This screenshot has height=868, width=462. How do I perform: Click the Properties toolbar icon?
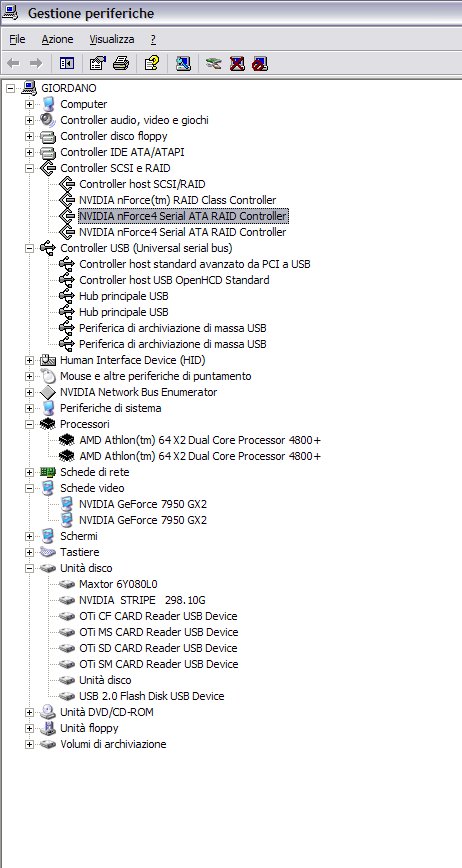click(x=97, y=64)
